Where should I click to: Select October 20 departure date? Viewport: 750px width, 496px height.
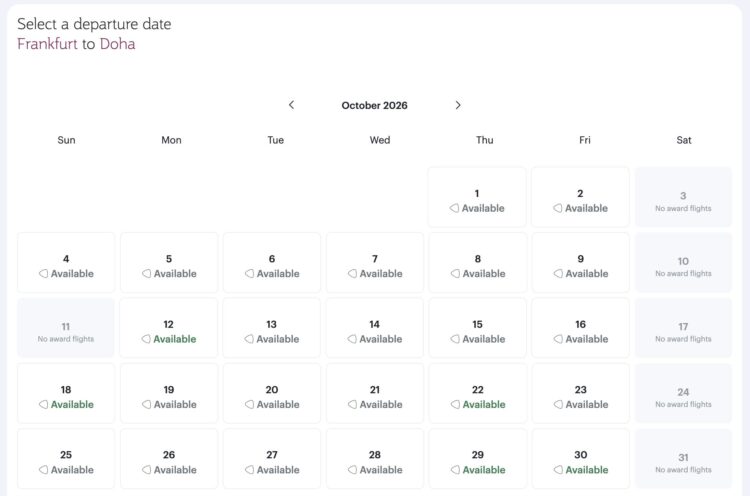[x=272, y=393]
